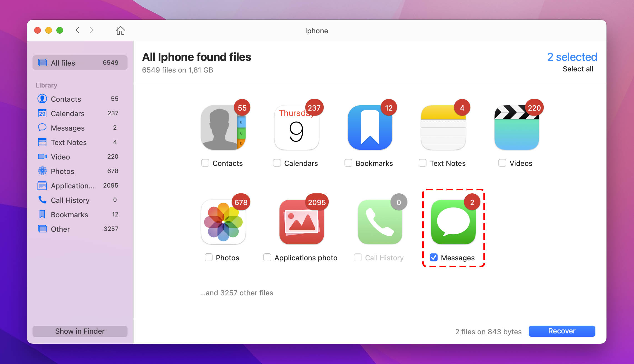Open the blue Bookmarks icon
This screenshot has width=634, height=364.
[370, 128]
